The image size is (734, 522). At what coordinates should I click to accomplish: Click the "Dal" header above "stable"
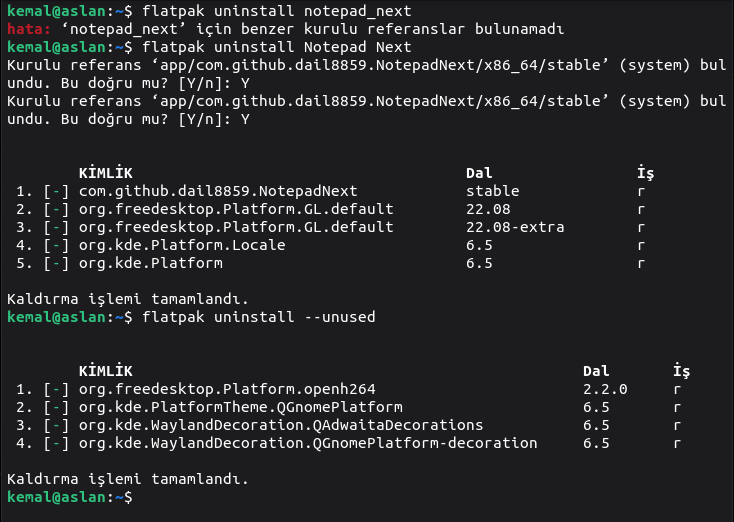tap(479, 173)
